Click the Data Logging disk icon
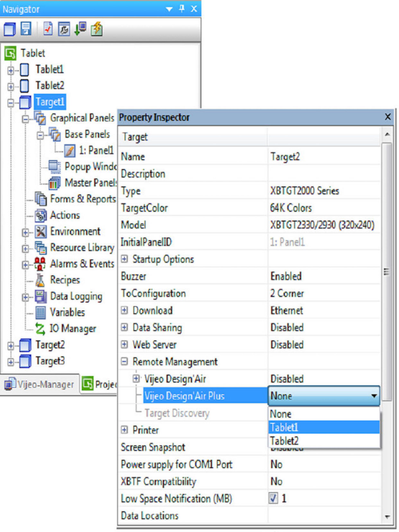Viewport: 399px width, 532px height. (x=40, y=296)
